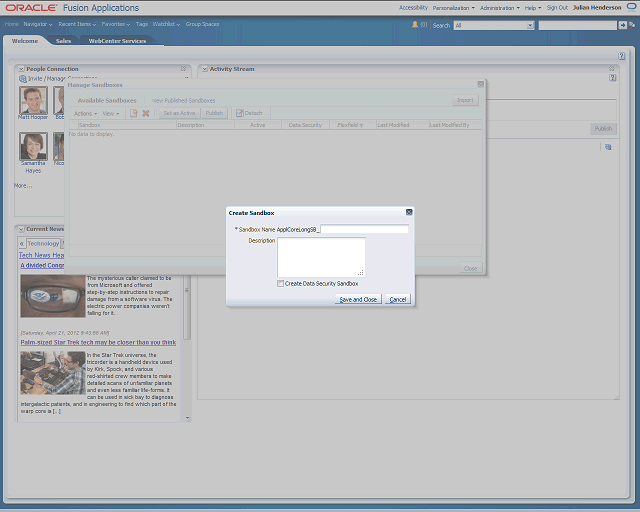
Task: Click the Activity Stream options icon below Publish
Action: click(x=608, y=147)
